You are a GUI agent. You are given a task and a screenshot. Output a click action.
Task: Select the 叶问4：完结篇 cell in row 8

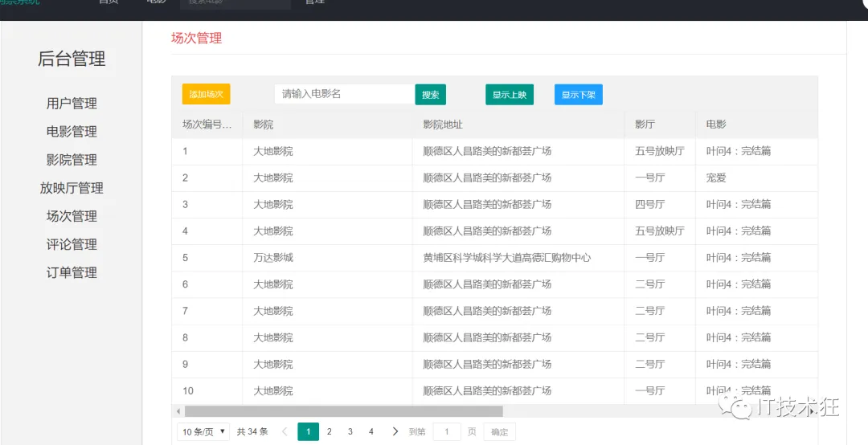pyautogui.click(x=756, y=337)
